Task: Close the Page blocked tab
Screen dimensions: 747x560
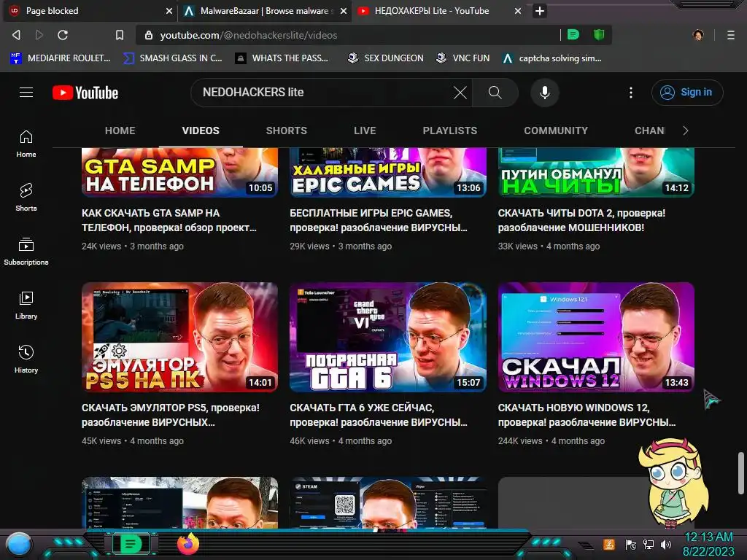Action: (169, 11)
